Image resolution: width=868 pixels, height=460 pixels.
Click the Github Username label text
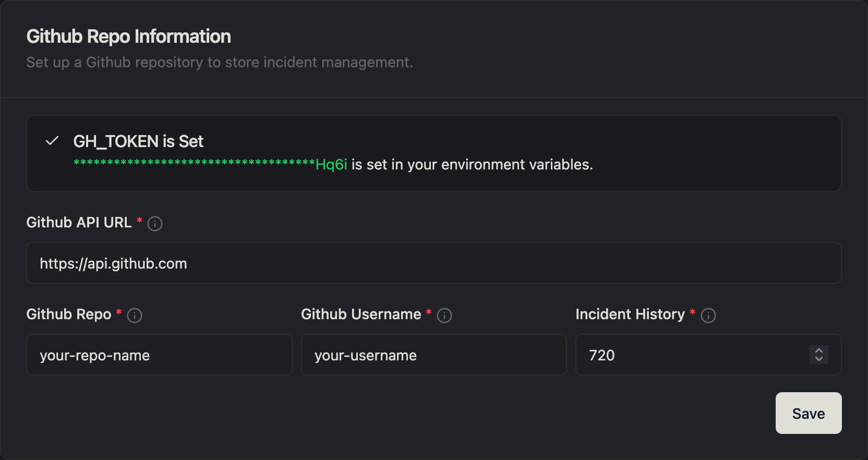click(x=361, y=314)
